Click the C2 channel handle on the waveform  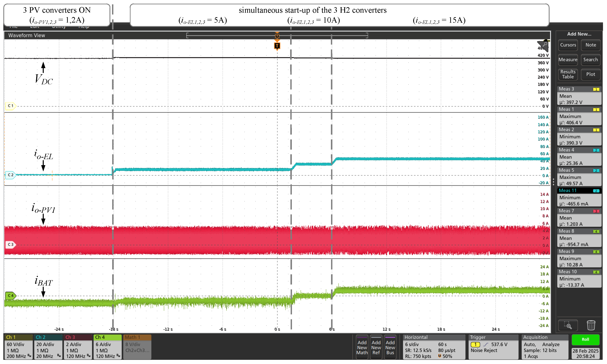10,175
